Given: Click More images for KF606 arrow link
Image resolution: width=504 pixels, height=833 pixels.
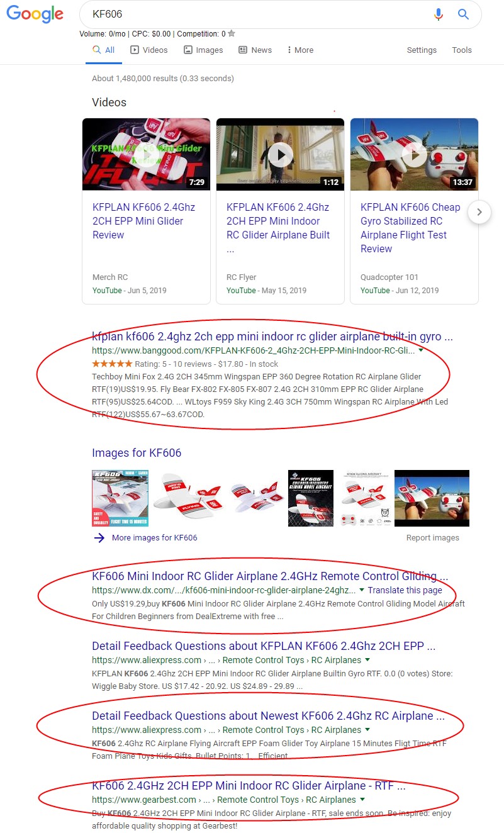Looking at the screenshot, I should coord(145,538).
